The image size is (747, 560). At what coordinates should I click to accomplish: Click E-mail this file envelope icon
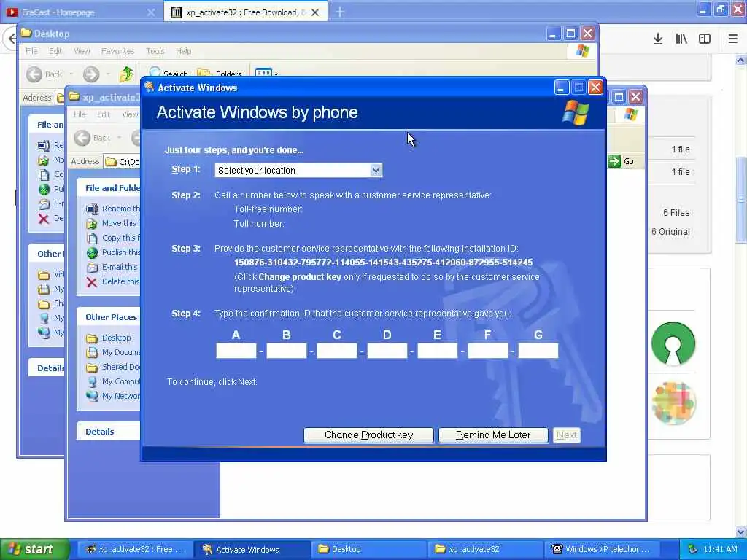pos(92,267)
